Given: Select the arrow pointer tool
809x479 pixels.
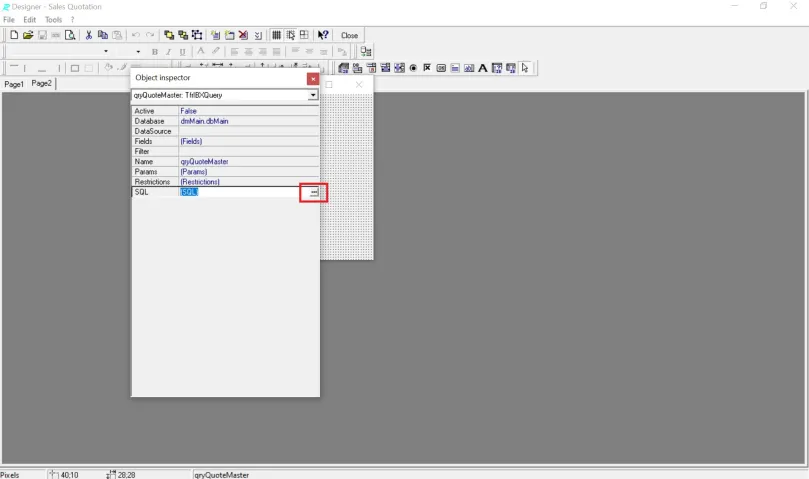Looking at the screenshot, I should pyautogui.click(x=525, y=68).
